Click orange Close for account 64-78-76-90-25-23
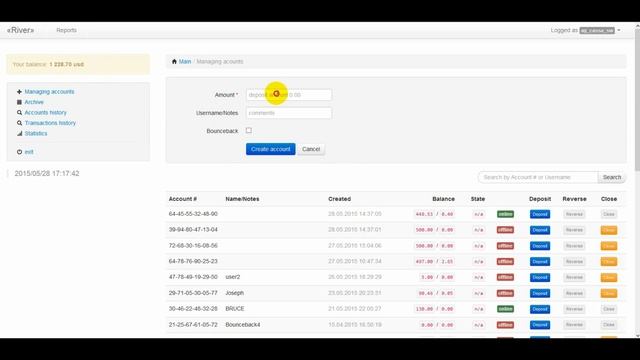The width and height of the screenshot is (640, 360). tap(609, 262)
